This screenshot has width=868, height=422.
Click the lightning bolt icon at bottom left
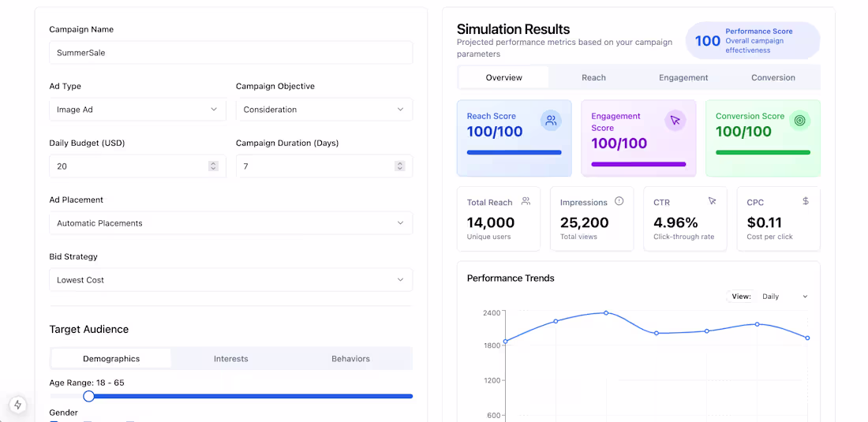coord(17,405)
